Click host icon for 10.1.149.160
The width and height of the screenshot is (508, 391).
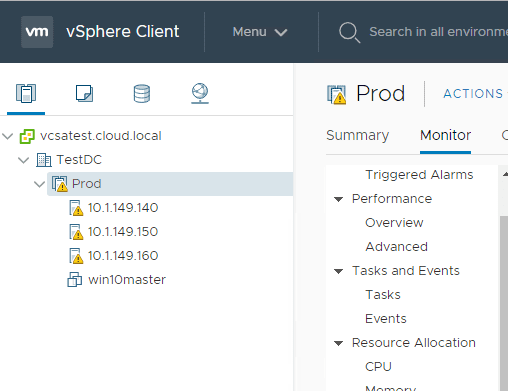click(x=76, y=256)
